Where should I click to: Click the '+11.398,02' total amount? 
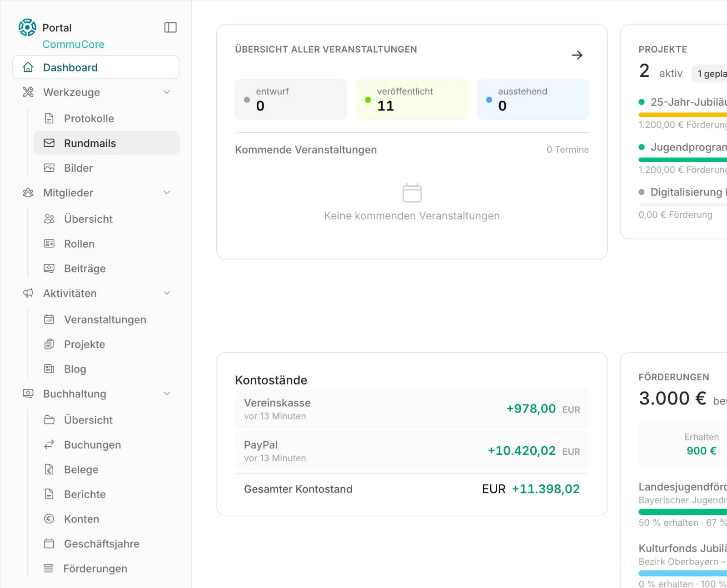(x=546, y=489)
